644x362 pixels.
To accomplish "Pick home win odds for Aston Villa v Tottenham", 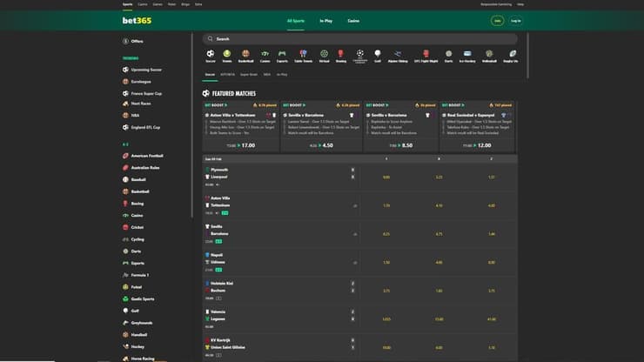I will [x=386, y=205].
